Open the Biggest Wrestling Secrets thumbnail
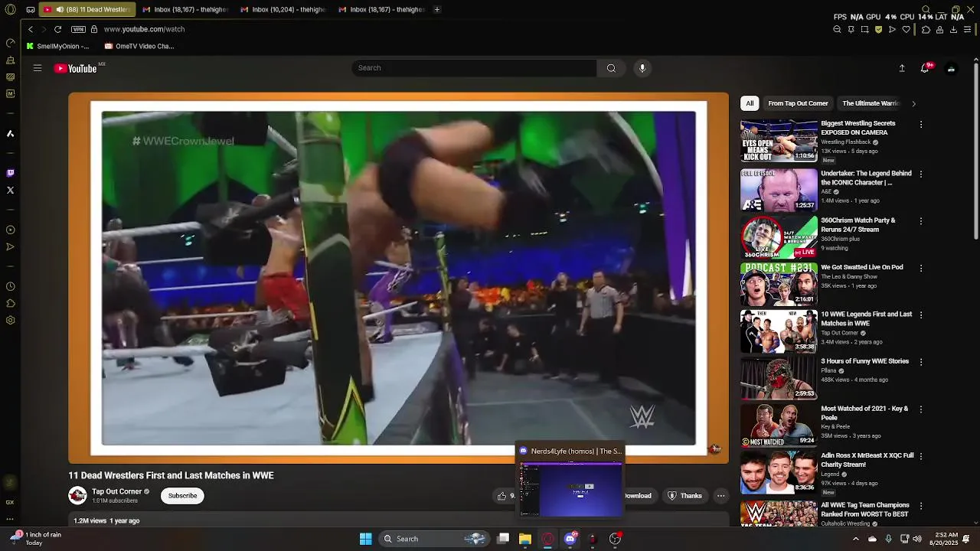The width and height of the screenshot is (980, 551). point(779,140)
